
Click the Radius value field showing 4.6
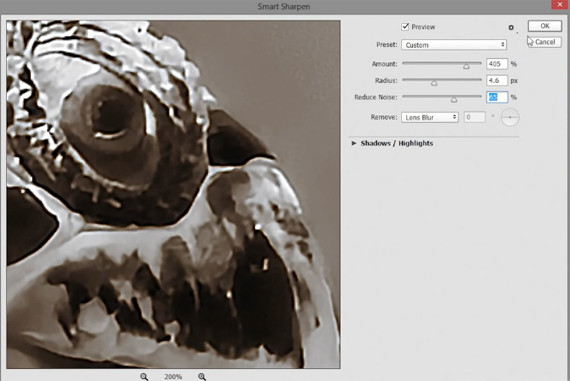click(497, 81)
